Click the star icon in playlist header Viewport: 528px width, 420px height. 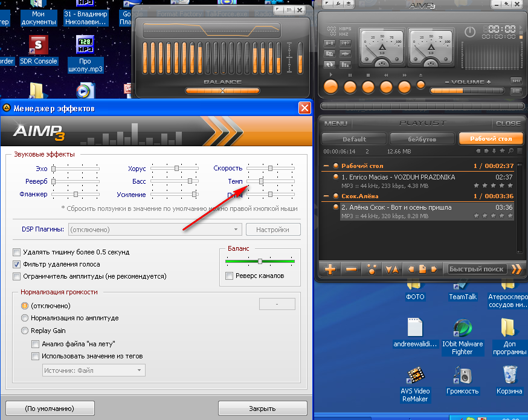point(503,151)
